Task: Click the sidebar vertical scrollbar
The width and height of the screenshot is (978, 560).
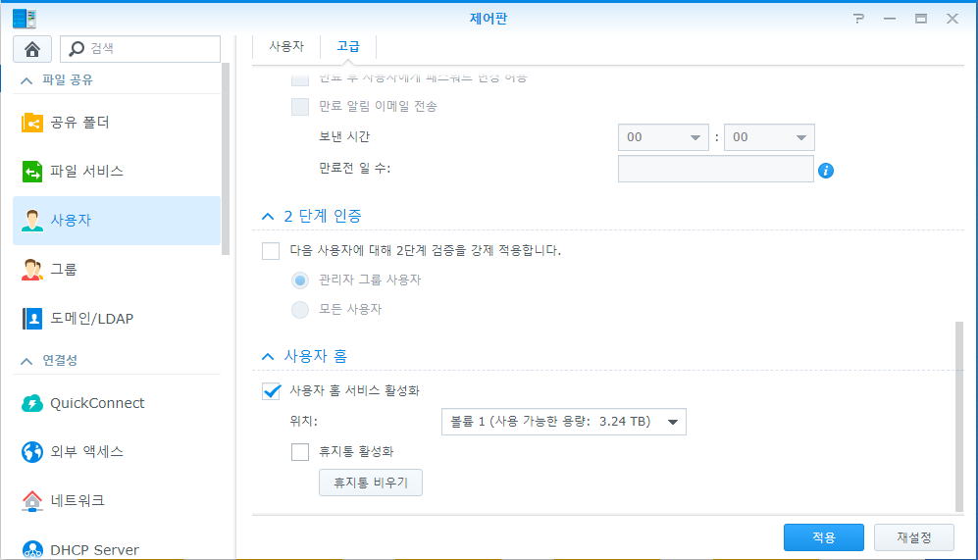Action: (x=226, y=159)
